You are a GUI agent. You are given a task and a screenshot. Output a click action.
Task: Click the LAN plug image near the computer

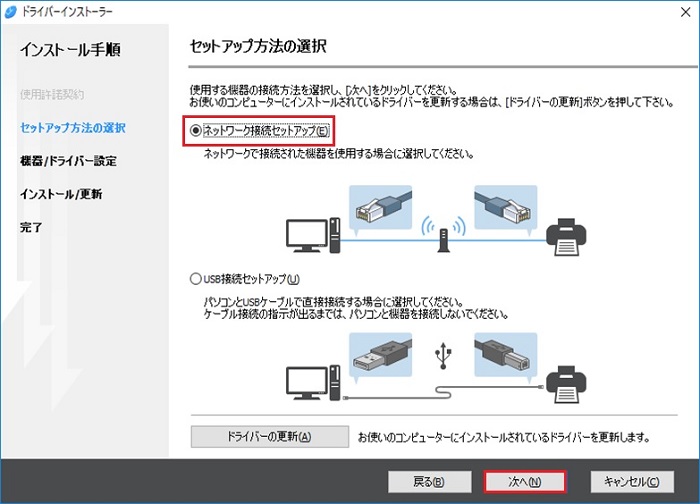coord(380,208)
